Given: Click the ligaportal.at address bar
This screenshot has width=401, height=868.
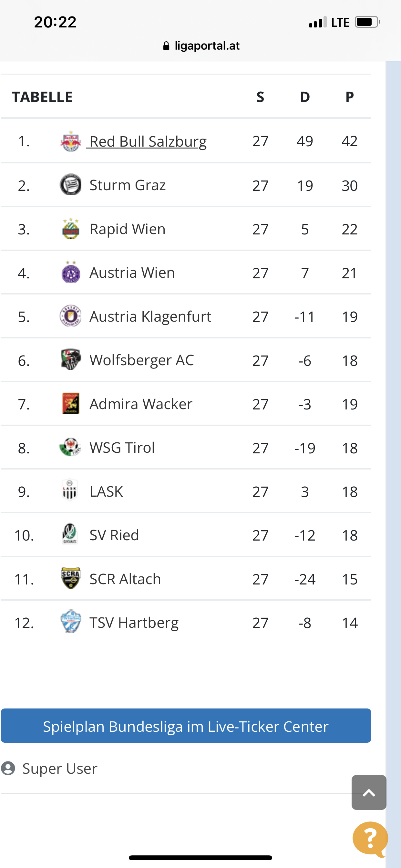Looking at the screenshot, I should coord(201,46).
